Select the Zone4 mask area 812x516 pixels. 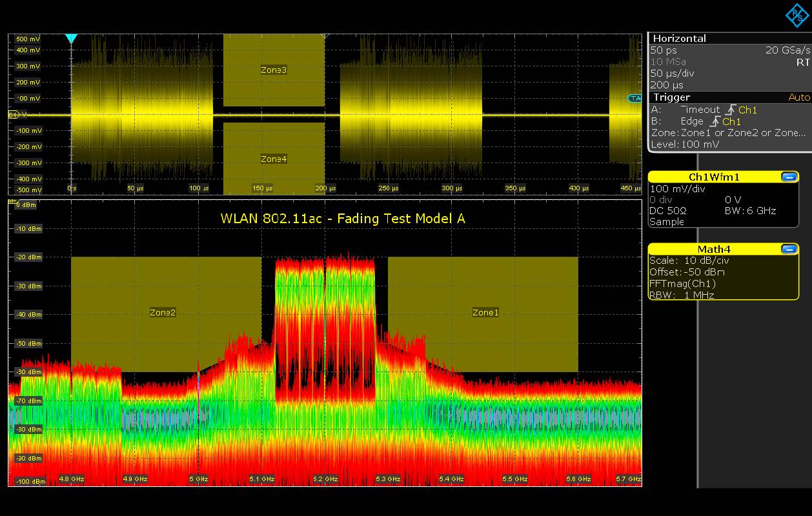(274, 158)
